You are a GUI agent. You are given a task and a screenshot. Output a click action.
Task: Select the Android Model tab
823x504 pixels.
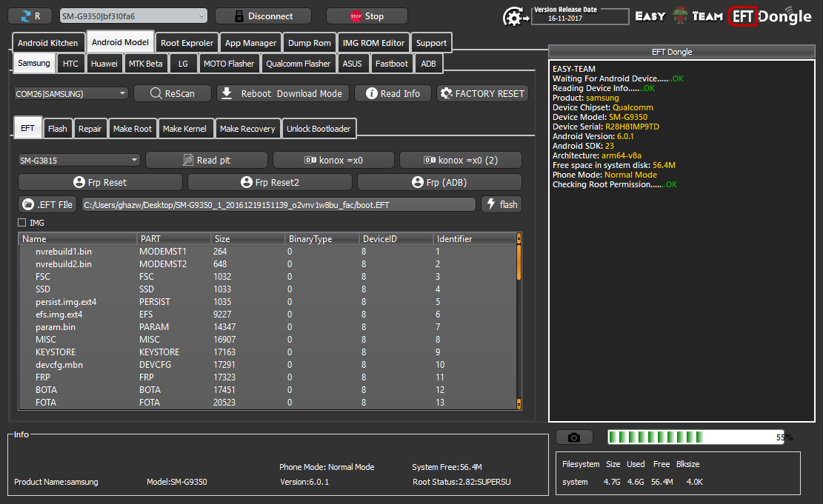click(x=120, y=42)
